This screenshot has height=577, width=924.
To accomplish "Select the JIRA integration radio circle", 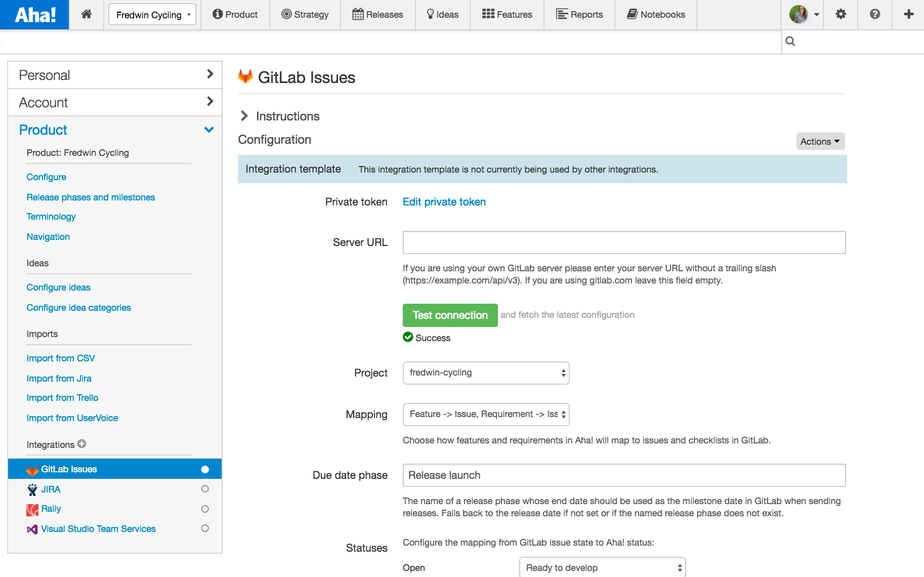I will pos(205,489).
